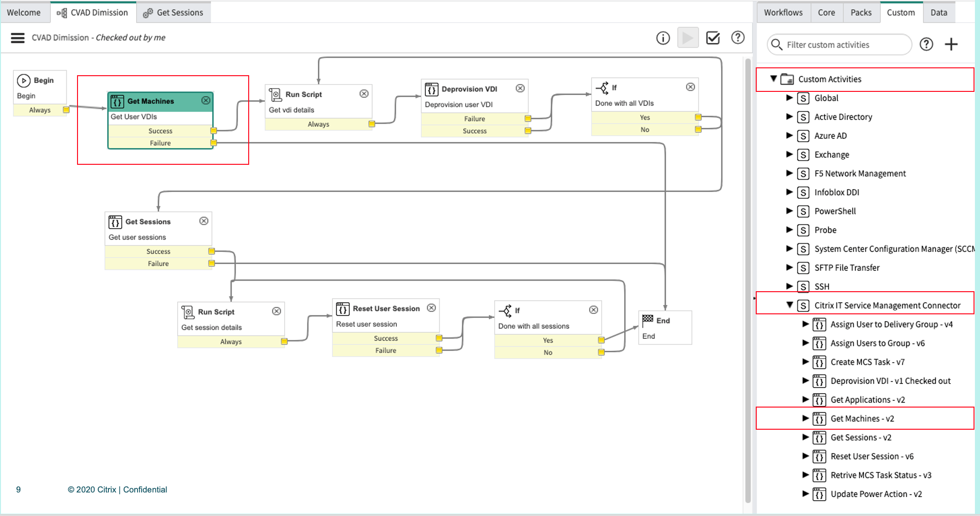Collapse the Custom Activities tree folder
Viewport: 980px width, 516px height.
click(773, 78)
